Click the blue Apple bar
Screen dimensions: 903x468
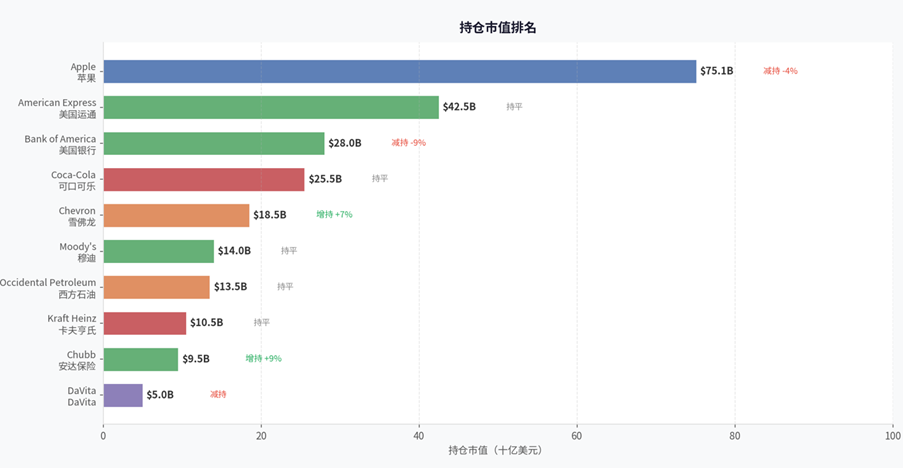400,71
